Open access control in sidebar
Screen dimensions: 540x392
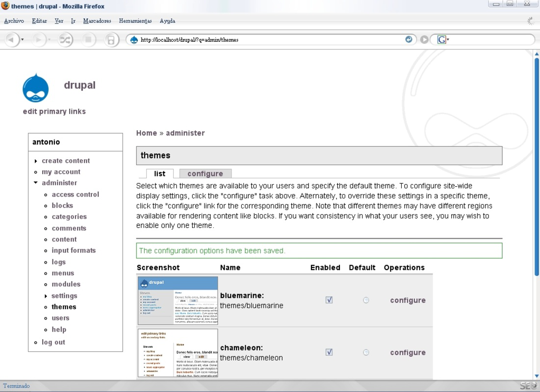(76, 195)
